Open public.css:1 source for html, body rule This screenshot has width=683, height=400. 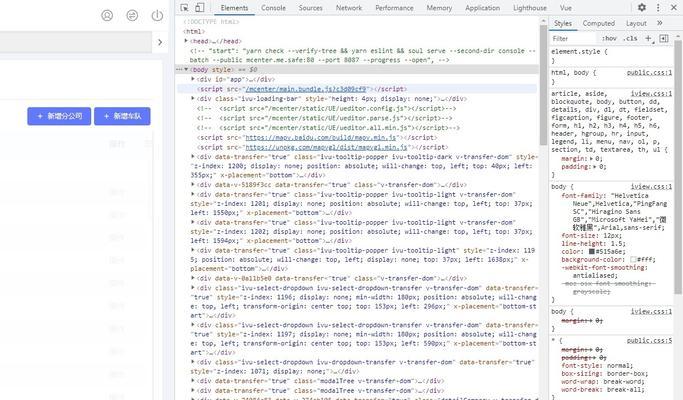point(649,73)
